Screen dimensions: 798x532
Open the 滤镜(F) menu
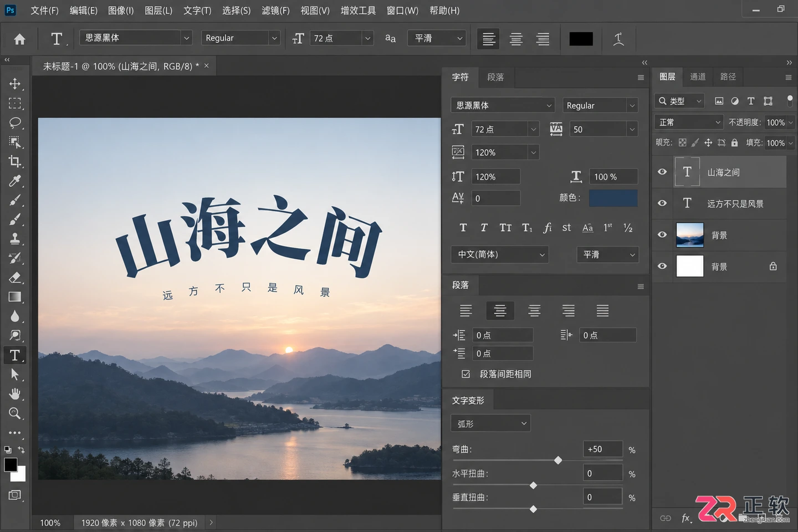tap(275, 11)
